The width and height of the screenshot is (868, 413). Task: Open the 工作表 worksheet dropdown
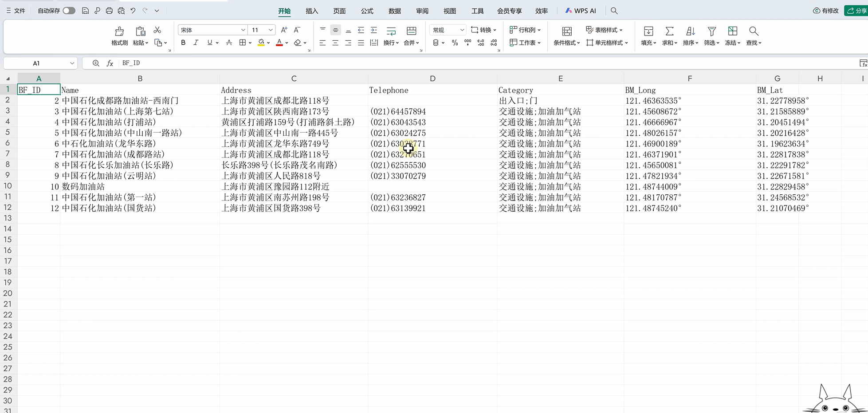(525, 43)
